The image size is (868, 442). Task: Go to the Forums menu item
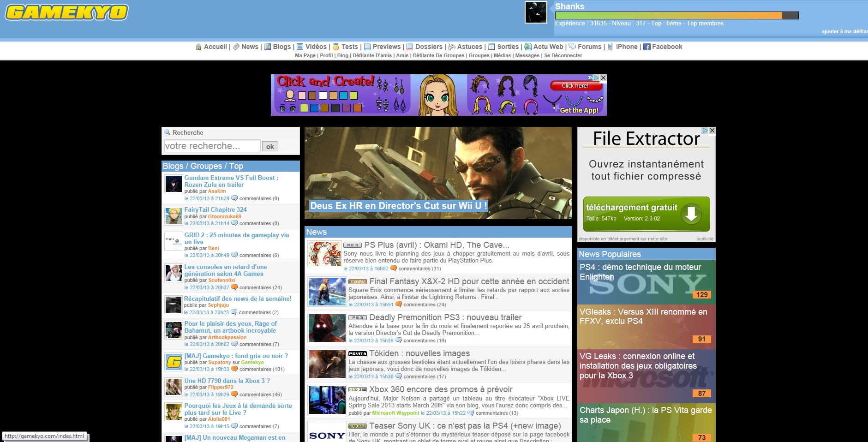tap(590, 47)
